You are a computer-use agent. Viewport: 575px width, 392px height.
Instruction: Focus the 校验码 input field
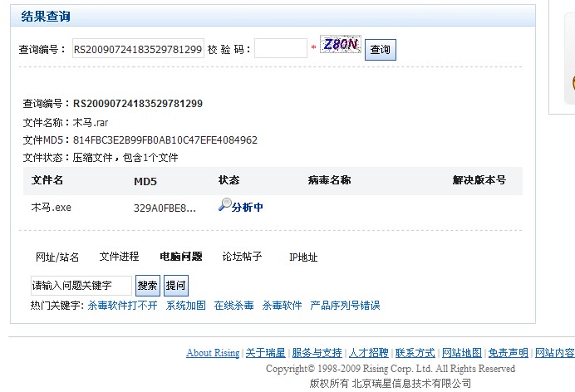[281, 48]
